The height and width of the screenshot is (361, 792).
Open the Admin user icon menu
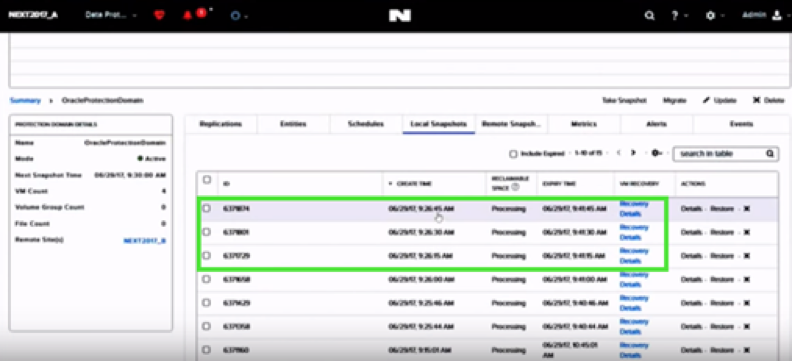point(776,16)
